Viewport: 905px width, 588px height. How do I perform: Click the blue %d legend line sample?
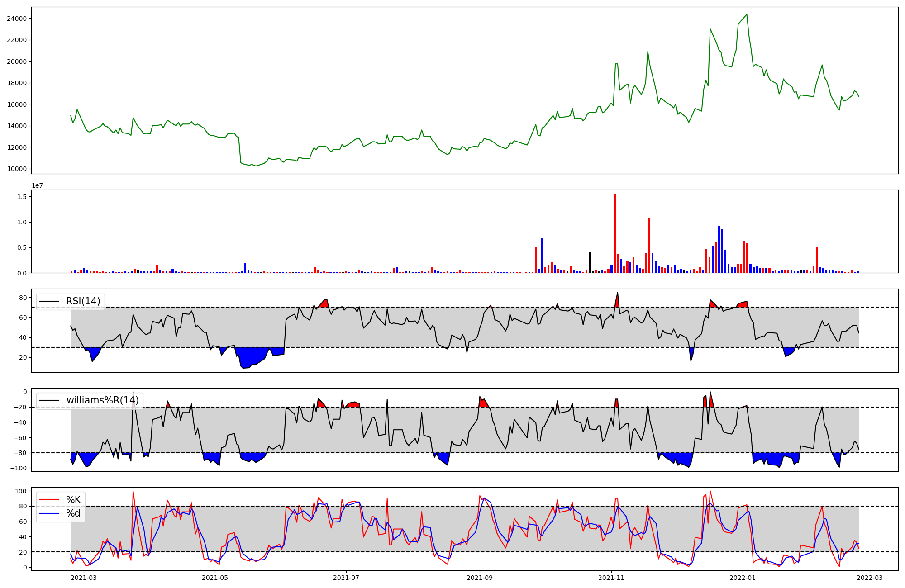tap(50, 513)
